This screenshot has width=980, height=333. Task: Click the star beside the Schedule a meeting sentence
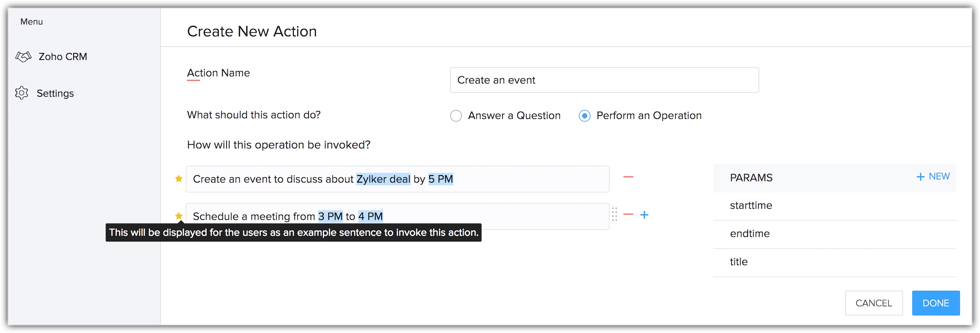(x=179, y=216)
